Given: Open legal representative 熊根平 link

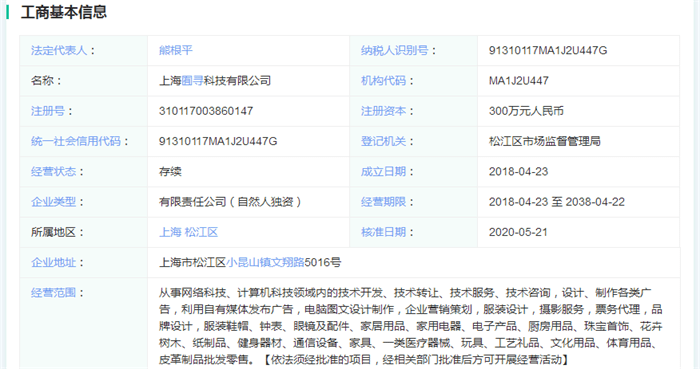Looking at the screenshot, I should tap(176, 50).
